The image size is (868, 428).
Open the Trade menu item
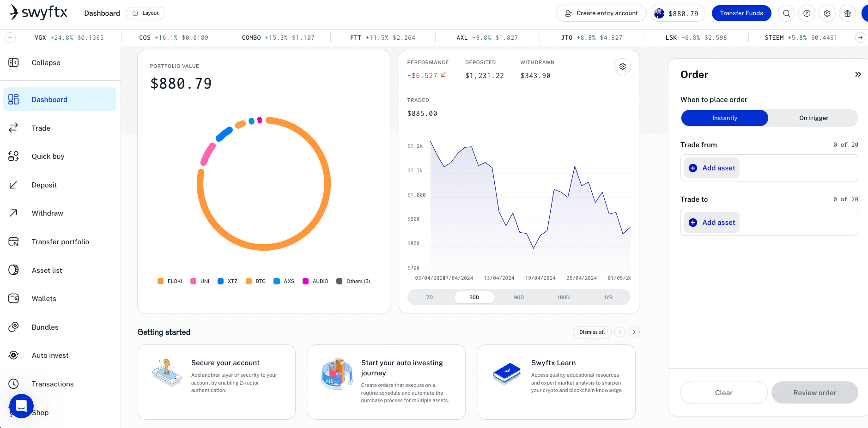coord(60,128)
